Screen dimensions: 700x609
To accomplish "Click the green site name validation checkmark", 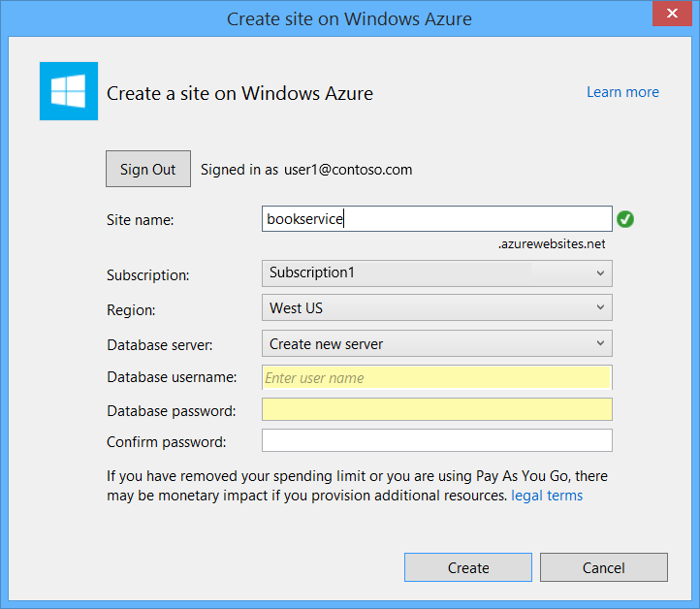I will pyautogui.click(x=625, y=219).
